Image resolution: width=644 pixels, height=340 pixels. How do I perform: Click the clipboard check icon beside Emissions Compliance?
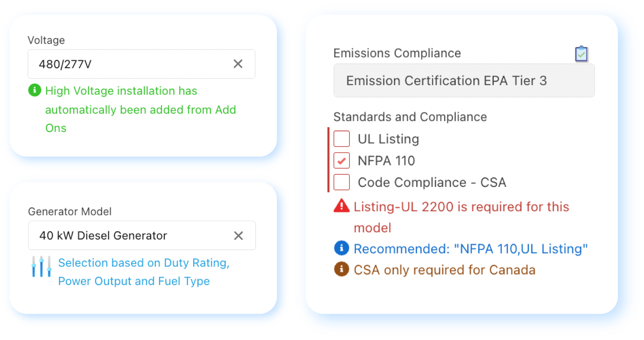pyautogui.click(x=581, y=54)
